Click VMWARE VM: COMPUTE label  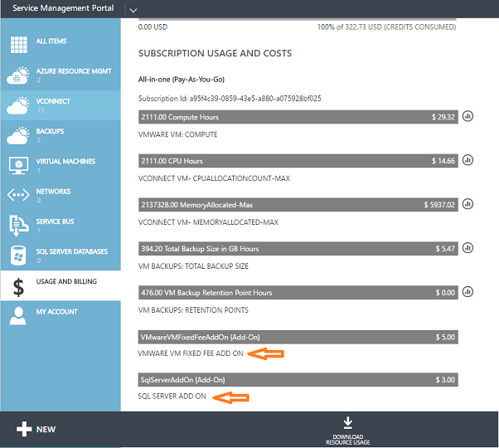pos(177,134)
